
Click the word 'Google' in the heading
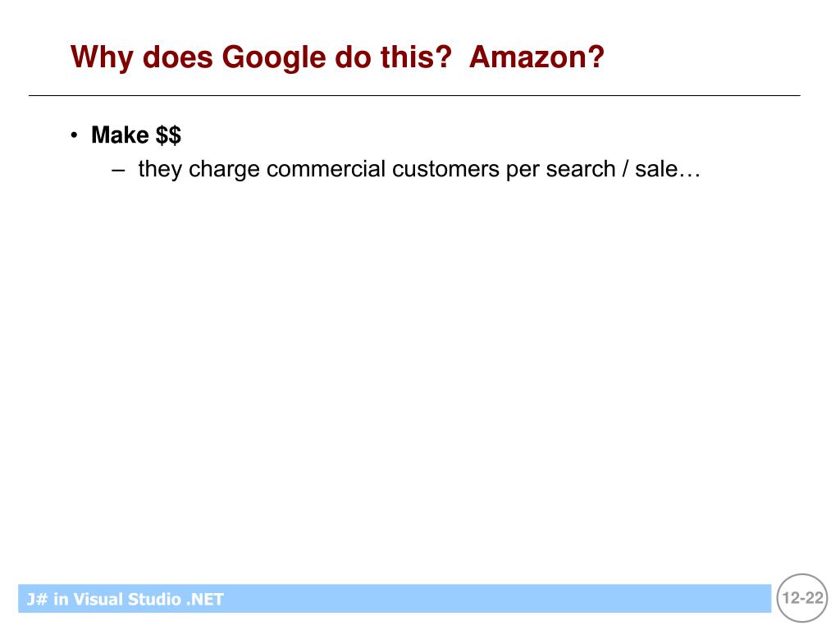coord(274,58)
